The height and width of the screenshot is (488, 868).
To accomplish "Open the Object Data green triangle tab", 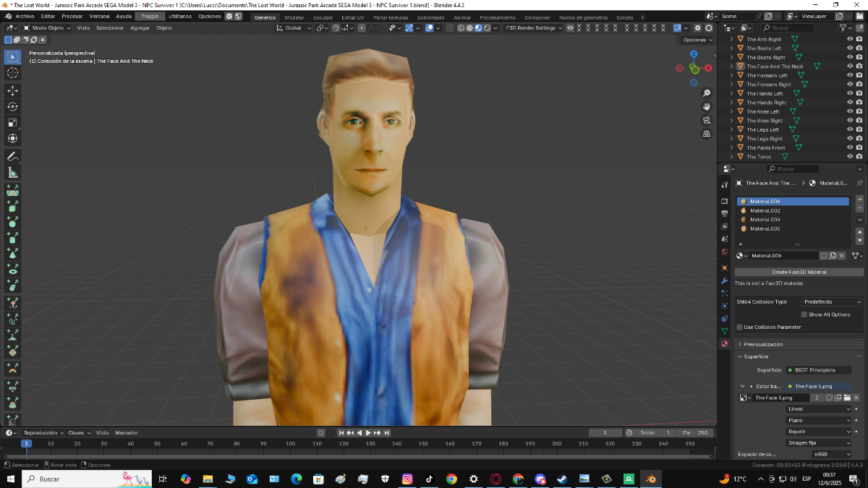I will (724, 331).
